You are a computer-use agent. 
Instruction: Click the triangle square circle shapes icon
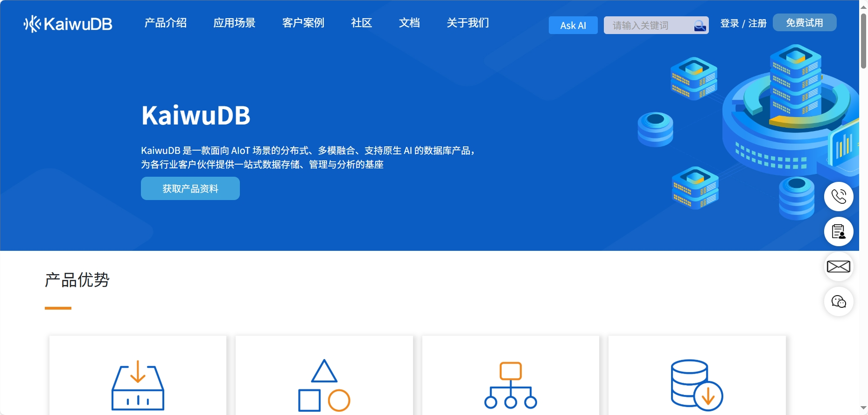pyautogui.click(x=324, y=385)
